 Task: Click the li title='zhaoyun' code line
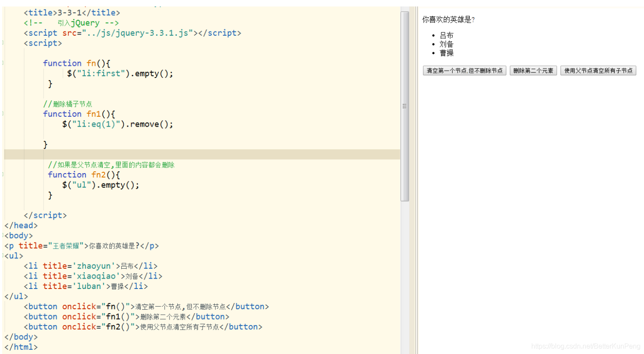tap(91, 266)
